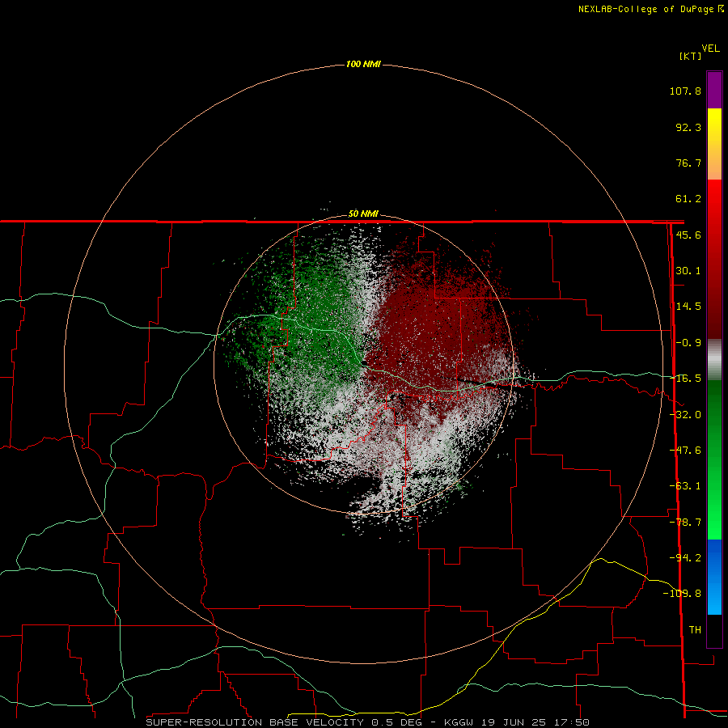Click the -32.0 legend value
The height and width of the screenshot is (728, 728).
coord(685,415)
